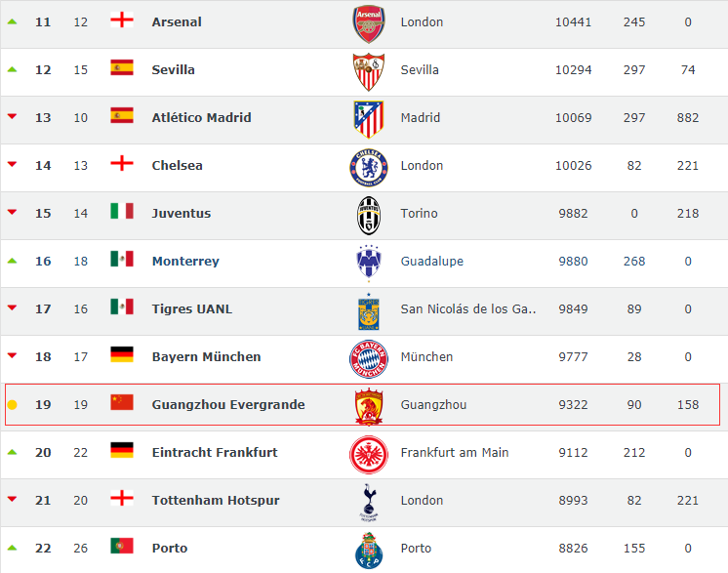Click the Mexico flag beside Tigres UANL
Image resolution: width=728 pixels, height=573 pixels.
122,307
